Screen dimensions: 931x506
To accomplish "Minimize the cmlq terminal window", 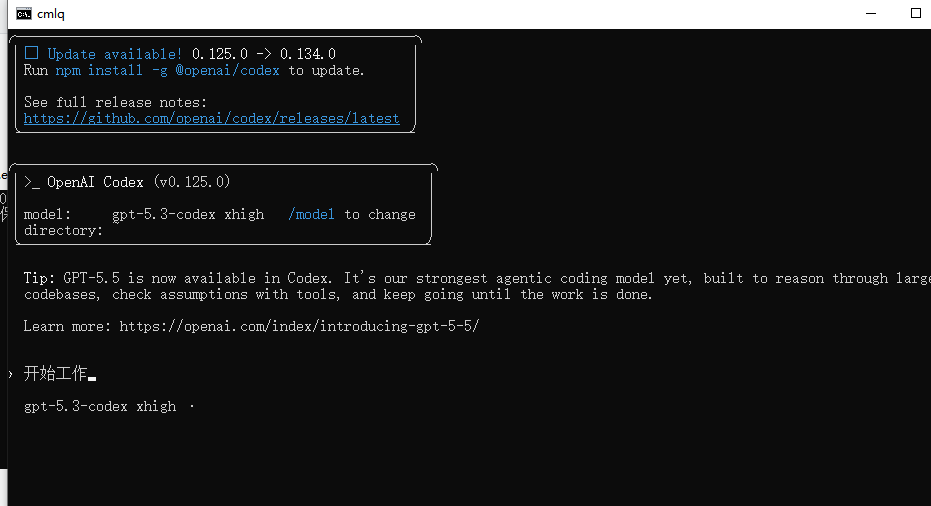I will pos(871,13).
